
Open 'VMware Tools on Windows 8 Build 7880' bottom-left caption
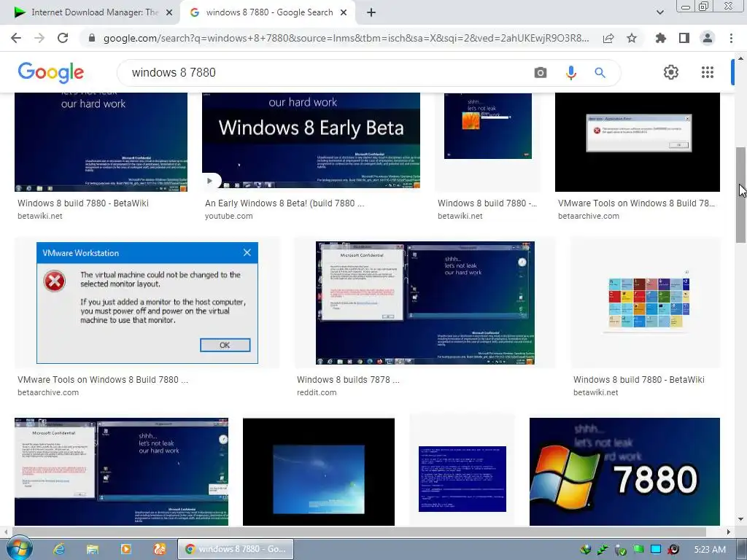[103, 379]
